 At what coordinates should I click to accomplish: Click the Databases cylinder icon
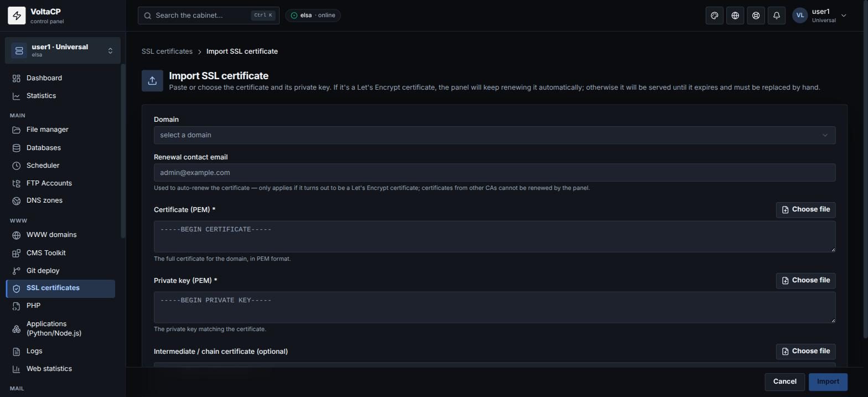coord(17,148)
